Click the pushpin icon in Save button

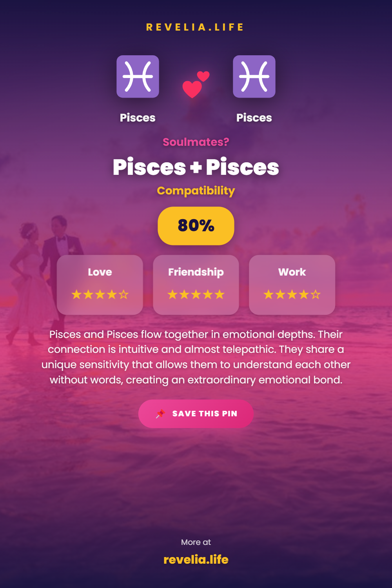[x=160, y=414]
